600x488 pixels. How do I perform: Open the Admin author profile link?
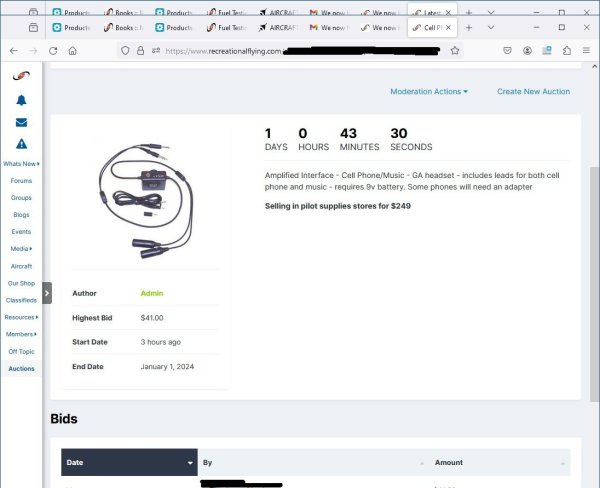point(151,293)
